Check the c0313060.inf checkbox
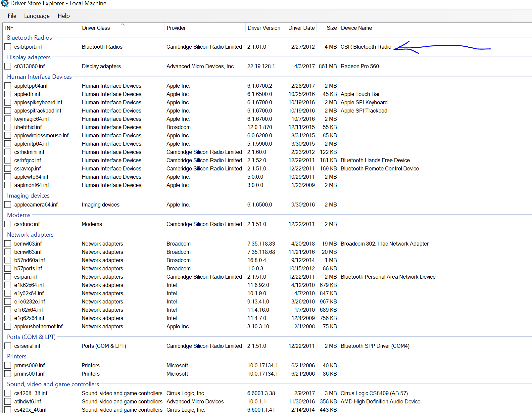This screenshot has width=532, height=413. (x=8, y=67)
